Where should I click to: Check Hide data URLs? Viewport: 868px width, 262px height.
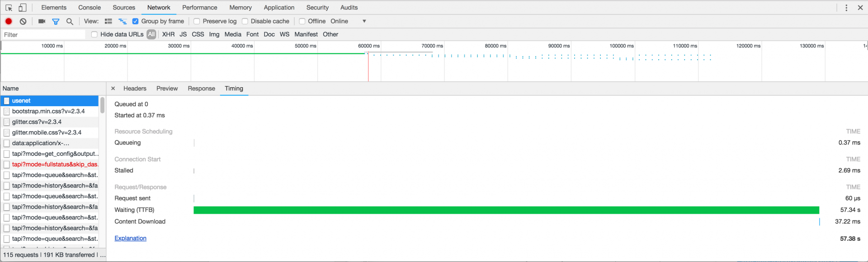[94, 34]
